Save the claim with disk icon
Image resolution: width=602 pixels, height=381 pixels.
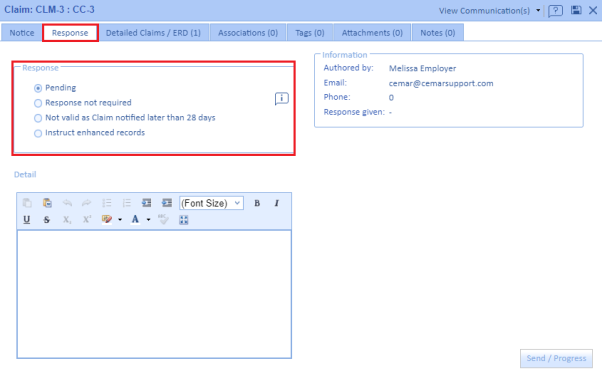(x=576, y=10)
